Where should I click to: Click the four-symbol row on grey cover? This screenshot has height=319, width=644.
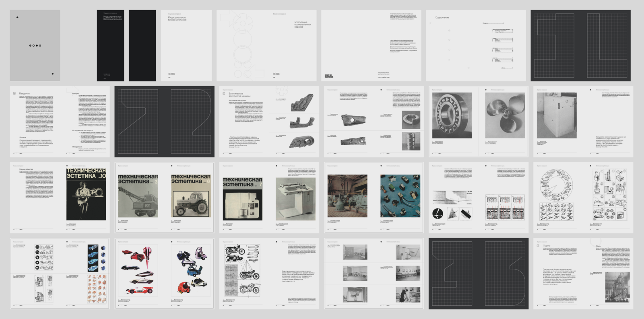(x=35, y=45)
